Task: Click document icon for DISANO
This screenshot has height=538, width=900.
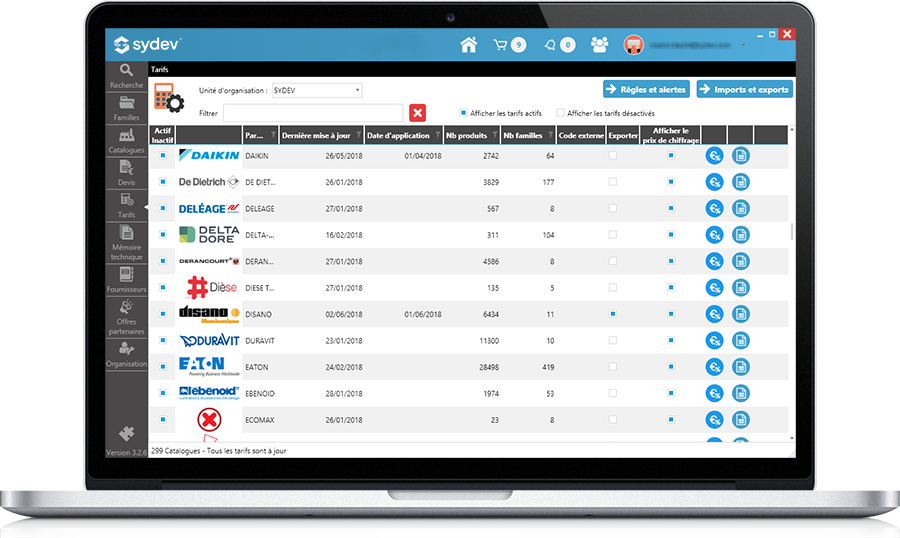Action: 741,314
